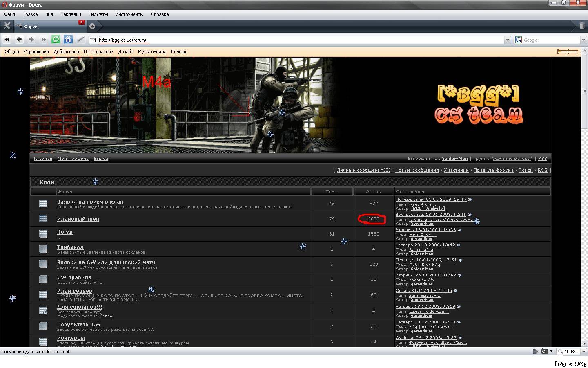This screenshot has width=588, height=368.
Task: Open the Инструменты menu
Action: pos(129,14)
